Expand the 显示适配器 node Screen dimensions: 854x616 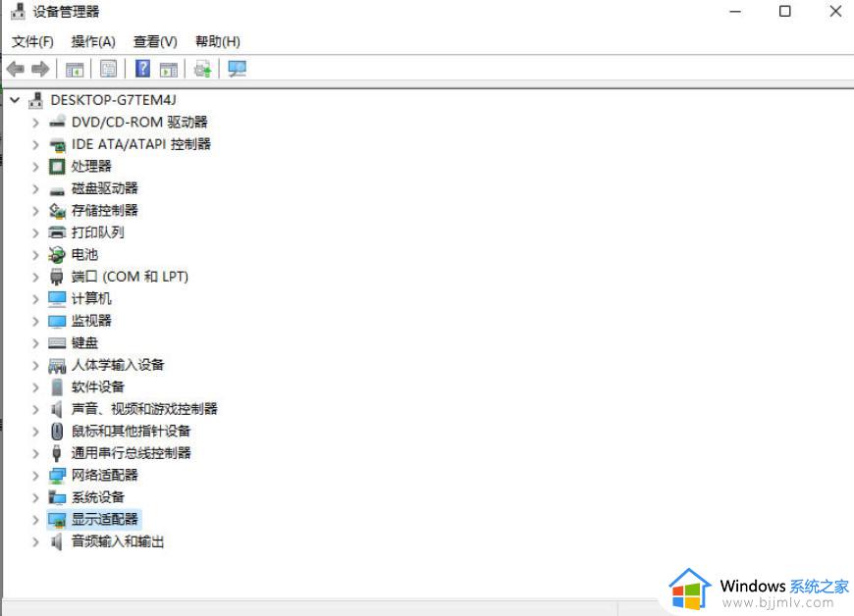[35, 520]
